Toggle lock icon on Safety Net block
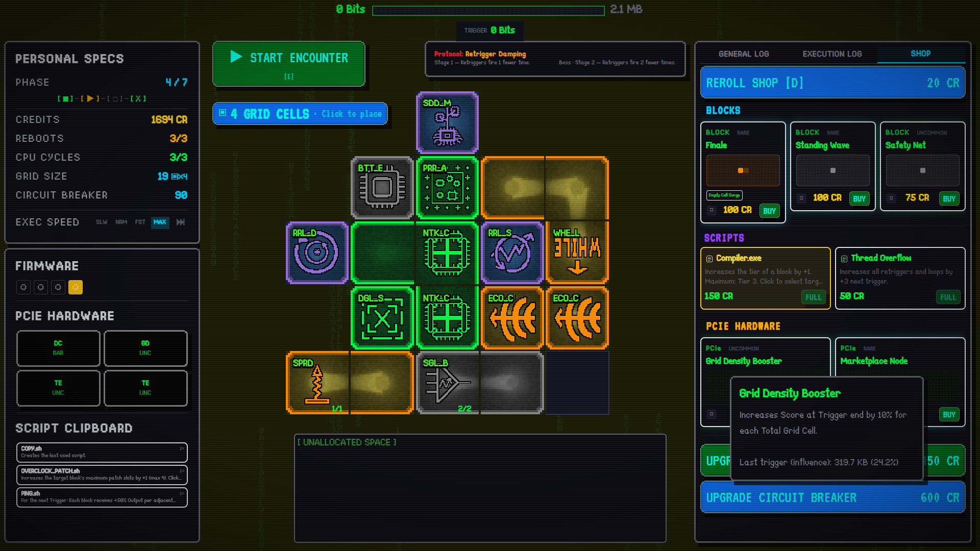This screenshot has width=980, height=551. coord(891,198)
